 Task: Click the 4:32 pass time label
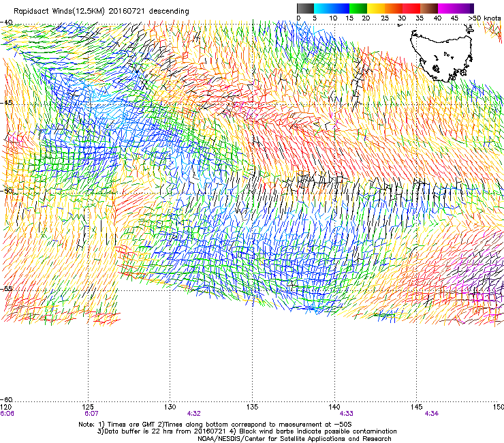click(x=194, y=414)
